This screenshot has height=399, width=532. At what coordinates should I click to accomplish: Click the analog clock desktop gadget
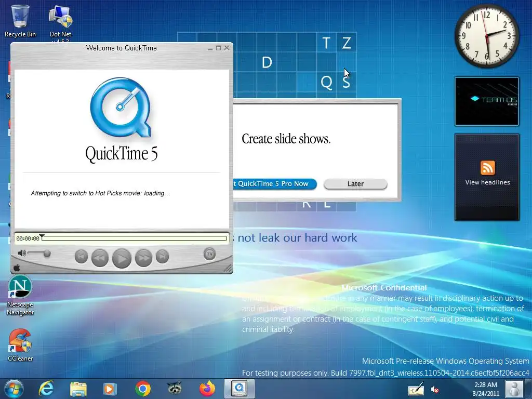click(x=487, y=35)
